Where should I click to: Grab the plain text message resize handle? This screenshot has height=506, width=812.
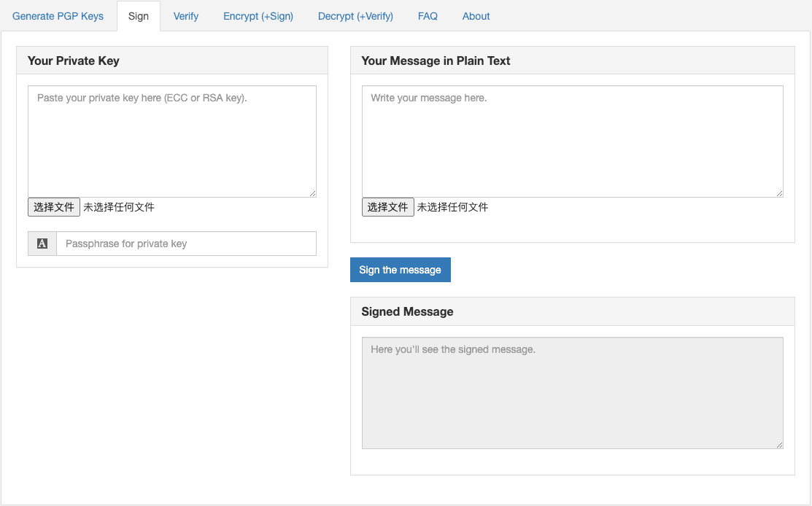(779, 193)
